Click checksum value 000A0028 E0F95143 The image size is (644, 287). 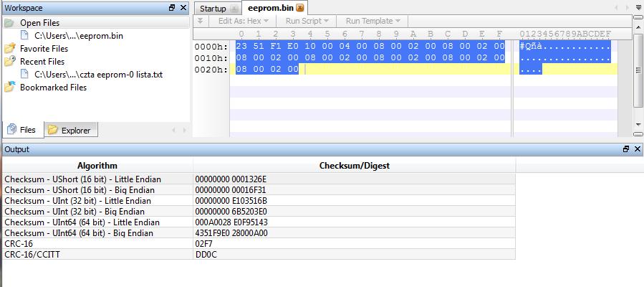click(231, 222)
